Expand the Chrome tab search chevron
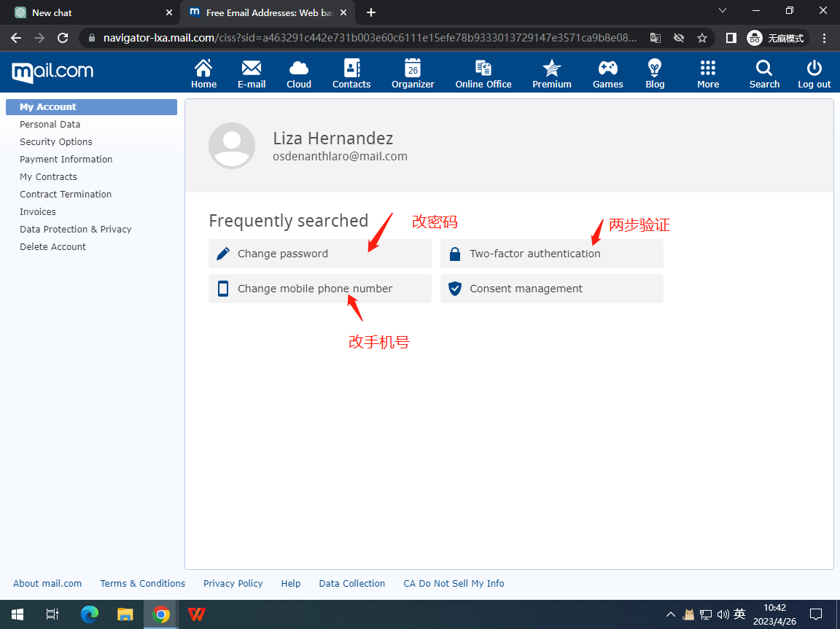Screen dimensions: 840x629 [x=723, y=11]
